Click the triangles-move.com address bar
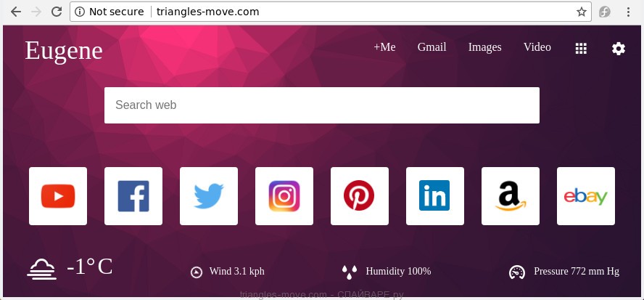644x300 pixels. pyautogui.click(x=331, y=12)
